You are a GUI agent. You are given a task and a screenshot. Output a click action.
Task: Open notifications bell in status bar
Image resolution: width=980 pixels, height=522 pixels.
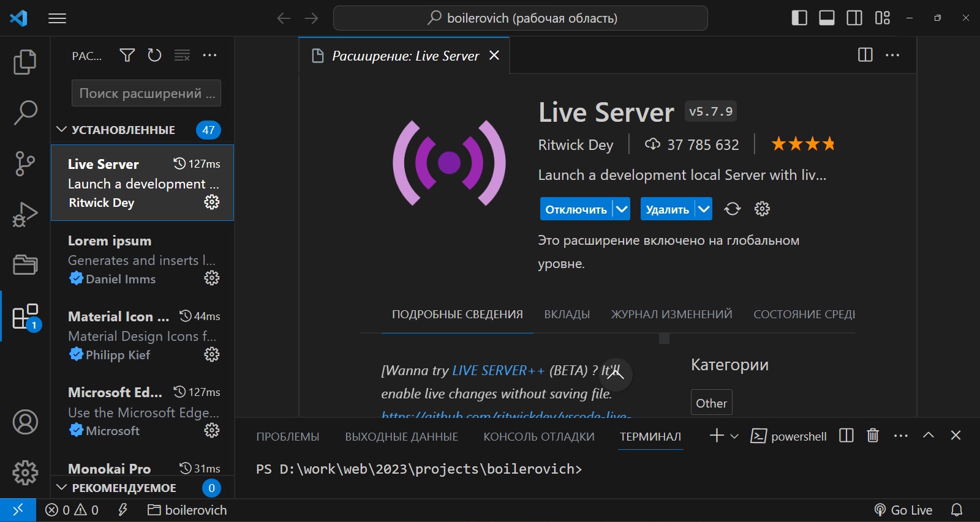point(957,510)
